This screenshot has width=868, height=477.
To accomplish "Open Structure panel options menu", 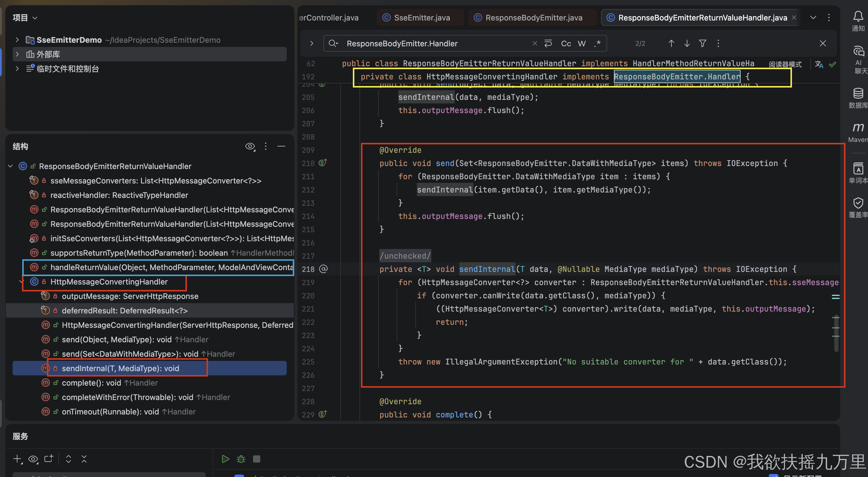I will 265,146.
